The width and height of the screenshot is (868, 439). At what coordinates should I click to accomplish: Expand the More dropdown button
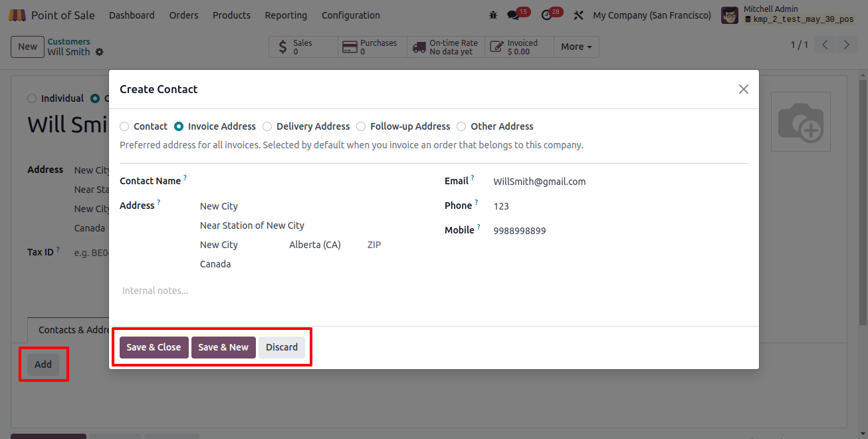[576, 47]
